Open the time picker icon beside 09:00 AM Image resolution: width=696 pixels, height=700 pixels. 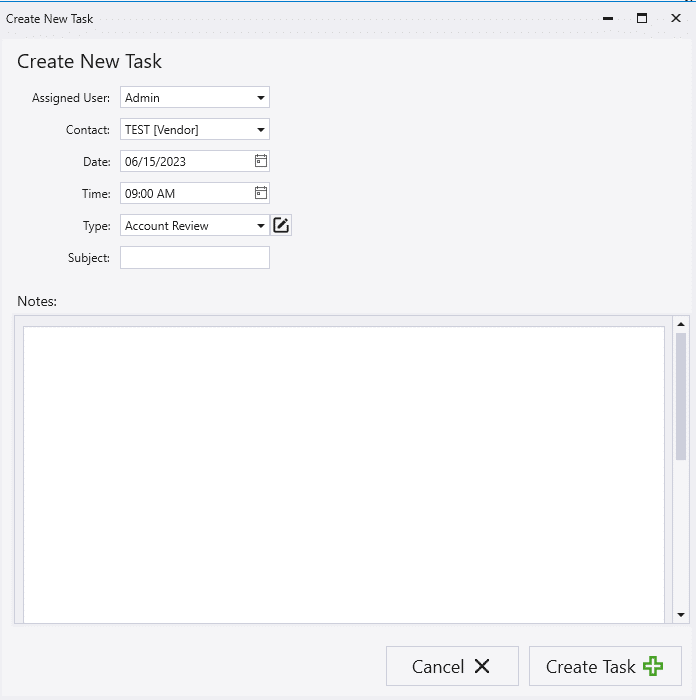point(260,193)
